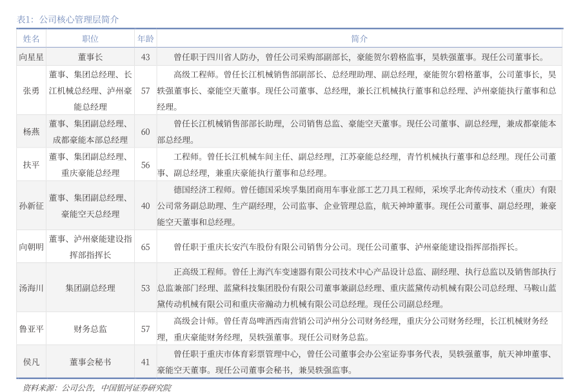Select the name cell 向星星

(31, 57)
